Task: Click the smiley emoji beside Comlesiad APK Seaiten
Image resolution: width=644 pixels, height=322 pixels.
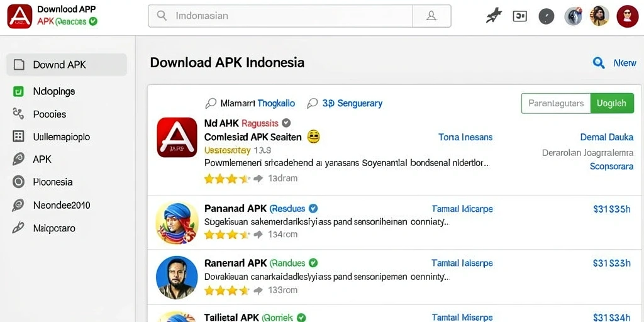Action: pos(314,136)
